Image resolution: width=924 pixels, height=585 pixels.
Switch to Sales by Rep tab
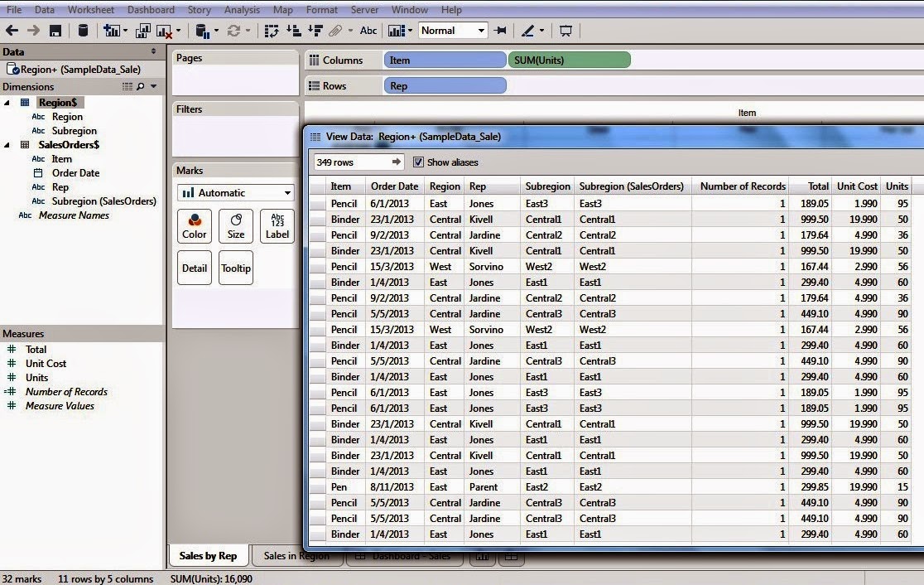tap(208, 555)
